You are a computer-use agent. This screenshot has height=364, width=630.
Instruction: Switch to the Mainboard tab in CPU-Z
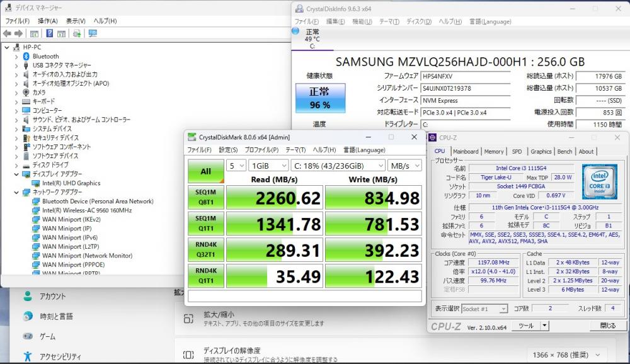point(466,152)
